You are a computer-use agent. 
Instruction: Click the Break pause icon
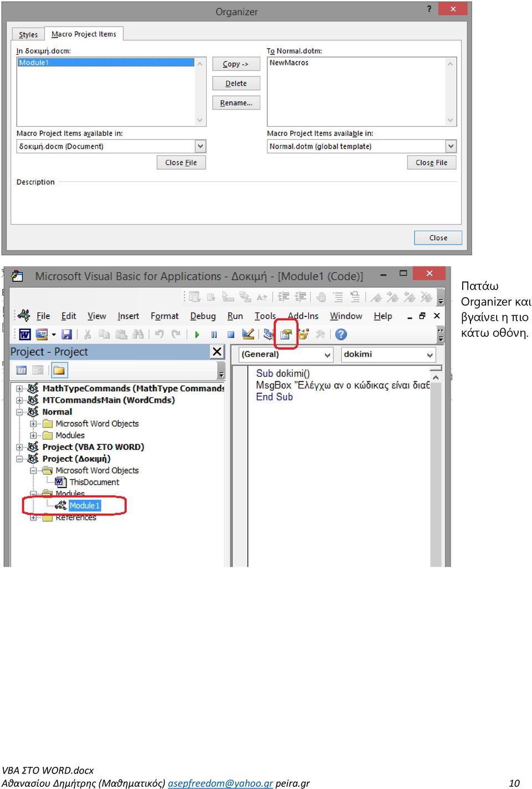pyautogui.click(x=214, y=335)
